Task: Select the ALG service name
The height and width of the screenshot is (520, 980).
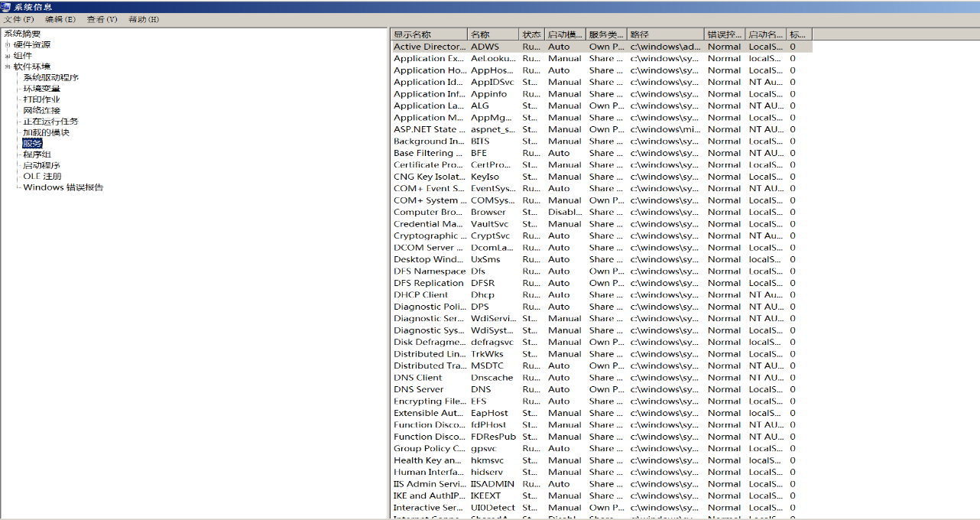Action: (480, 106)
